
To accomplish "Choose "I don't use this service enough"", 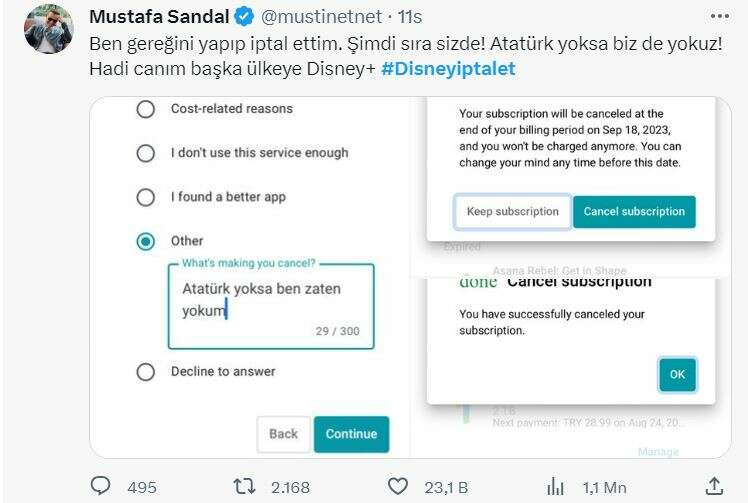I will pyautogui.click(x=146, y=153).
